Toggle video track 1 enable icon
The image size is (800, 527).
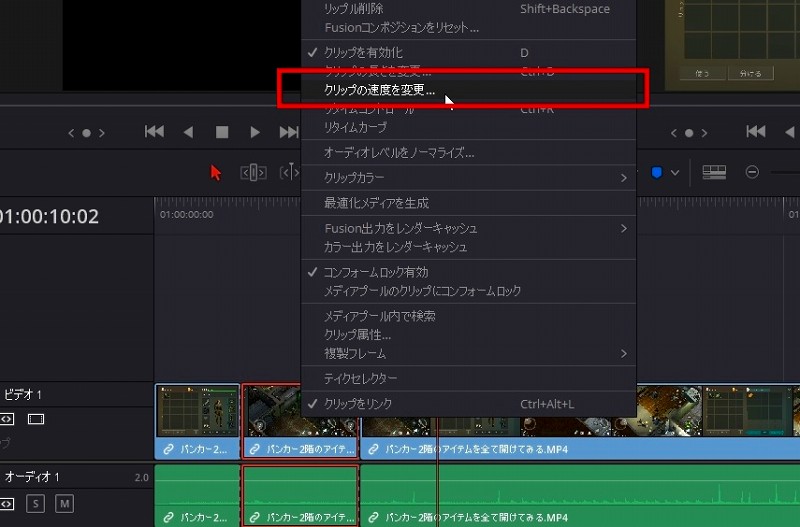tap(36, 419)
